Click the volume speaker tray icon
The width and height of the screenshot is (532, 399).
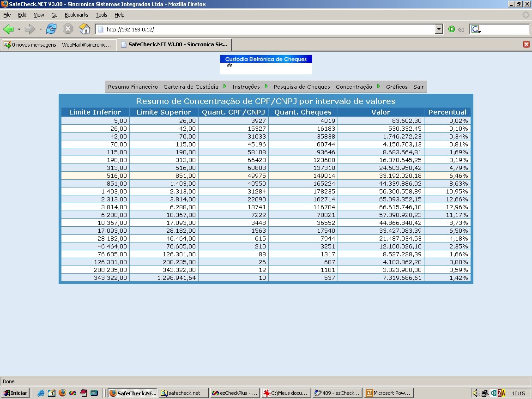(x=476, y=393)
